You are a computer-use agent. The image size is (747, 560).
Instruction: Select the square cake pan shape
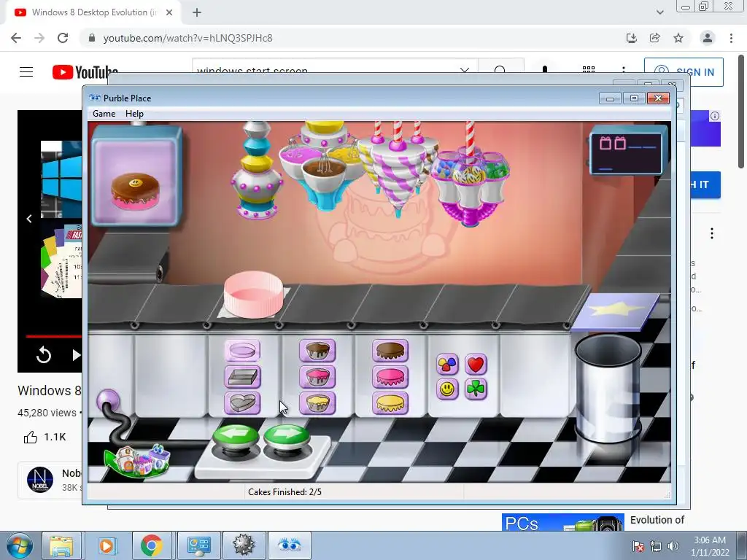(x=242, y=377)
